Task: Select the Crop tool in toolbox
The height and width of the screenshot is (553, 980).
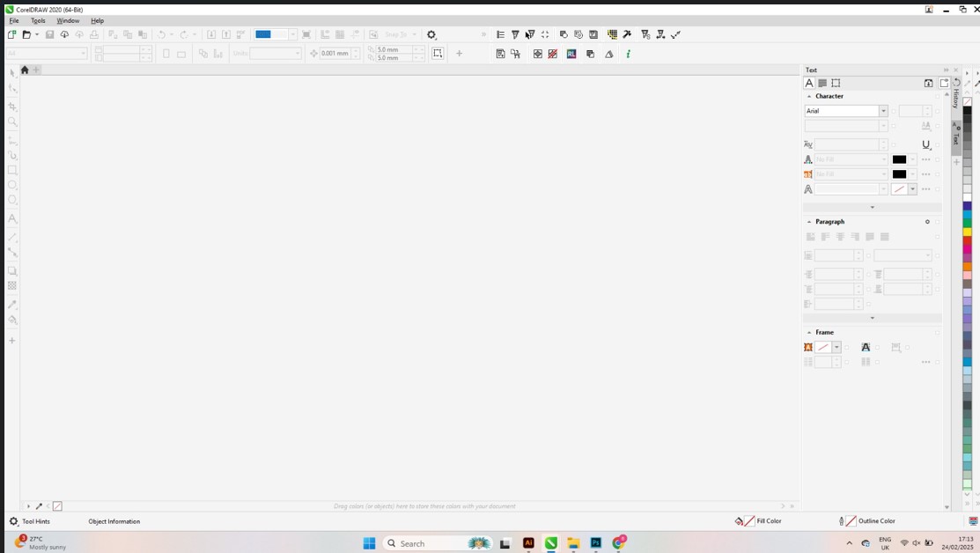Action: 11,107
